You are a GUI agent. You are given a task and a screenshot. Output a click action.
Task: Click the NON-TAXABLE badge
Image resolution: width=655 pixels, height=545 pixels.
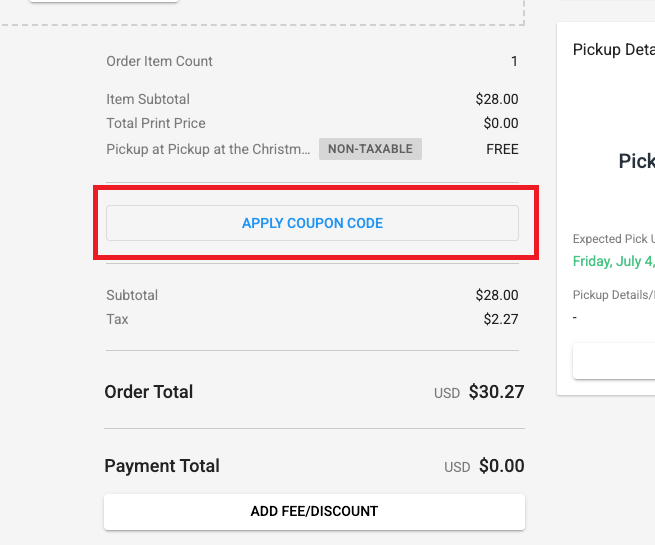coord(371,149)
